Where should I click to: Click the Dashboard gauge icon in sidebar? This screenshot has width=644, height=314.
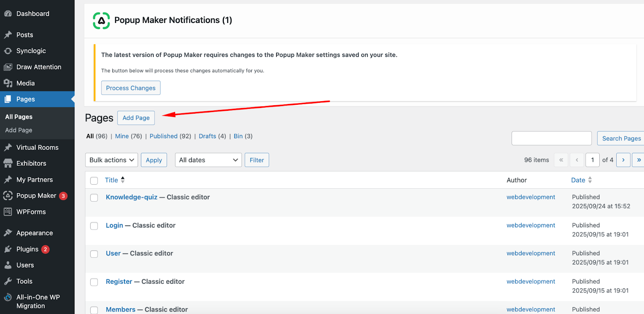[x=8, y=14]
